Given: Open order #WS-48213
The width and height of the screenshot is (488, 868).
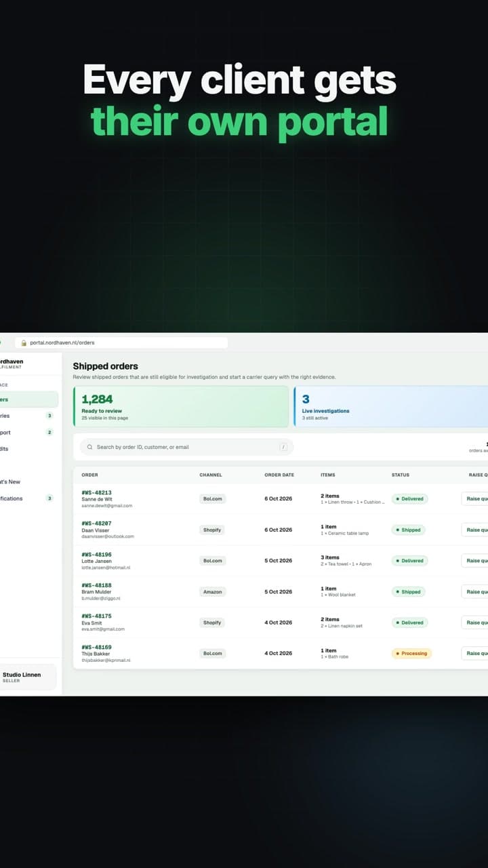Looking at the screenshot, I should point(96,492).
